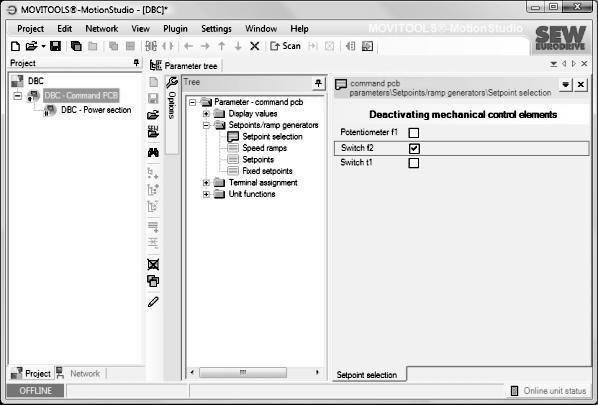Click Online unit status in status bar
Image resolution: width=598 pixels, height=405 pixels.
click(x=548, y=391)
